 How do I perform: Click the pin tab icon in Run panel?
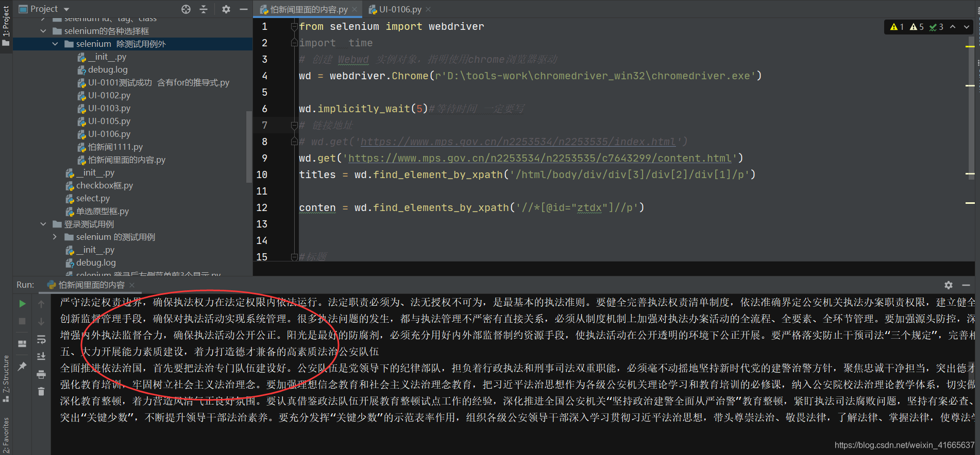[22, 366]
